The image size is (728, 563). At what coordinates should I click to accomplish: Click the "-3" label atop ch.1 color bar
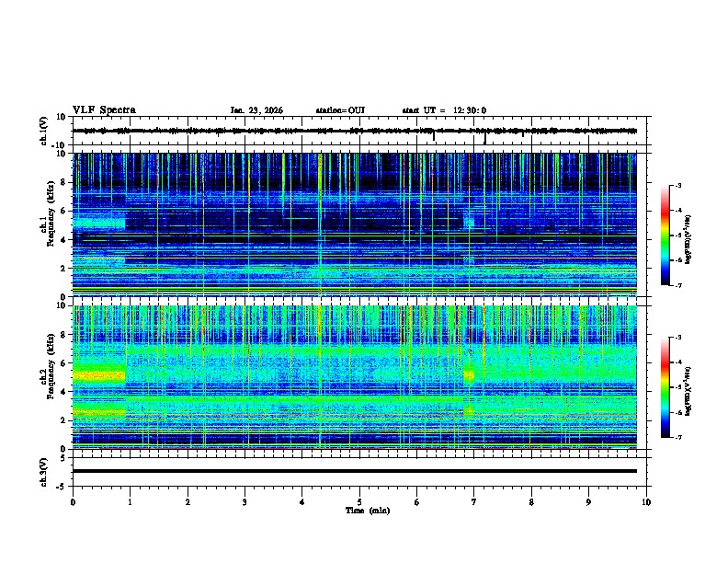(677, 185)
